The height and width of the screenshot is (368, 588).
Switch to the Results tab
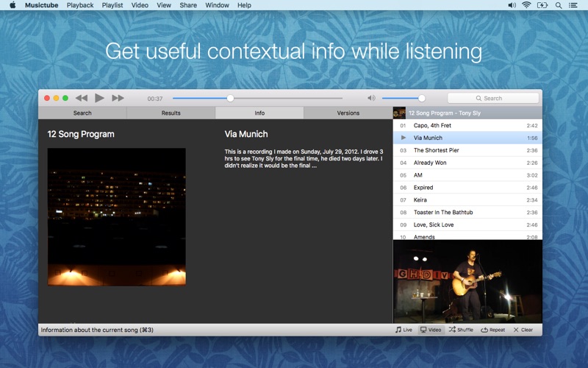point(171,113)
